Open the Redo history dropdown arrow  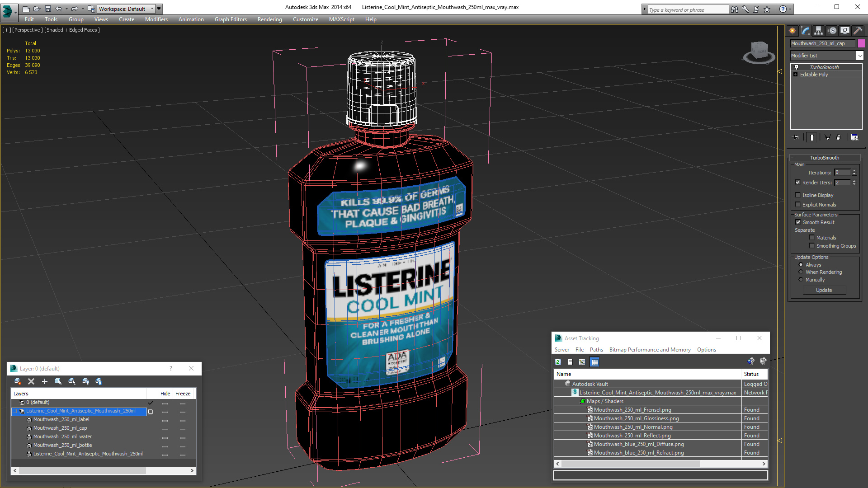(x=82, y=9)
